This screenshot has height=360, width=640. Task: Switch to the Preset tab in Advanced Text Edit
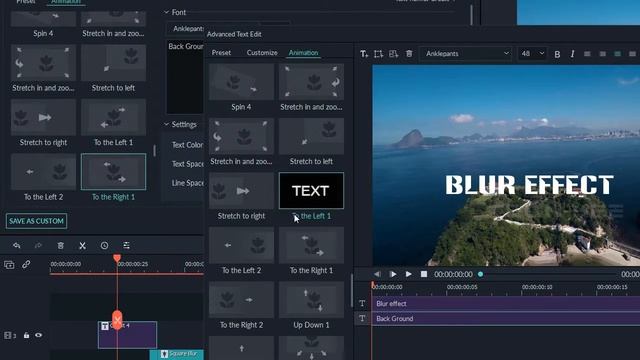[221, 53]
